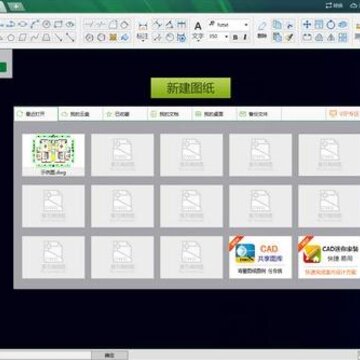Screen dimensions: 360x360
Task: Select the move cross-arrows tool
Action: [307, 24]
